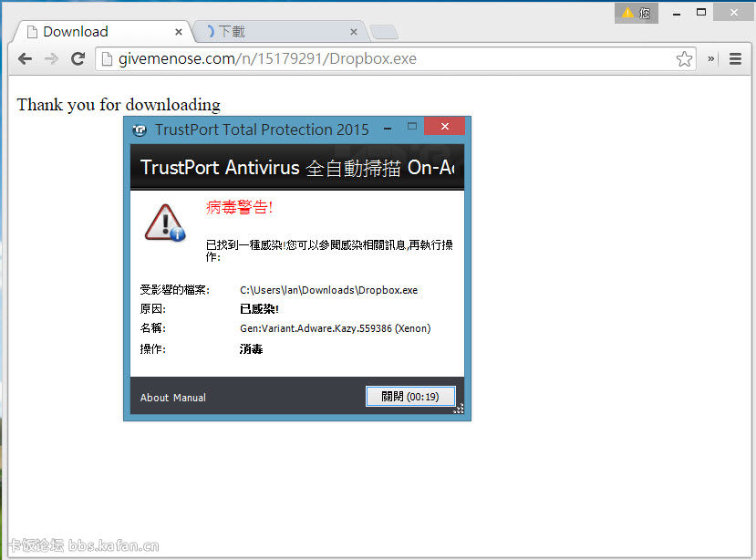The width and height of the screenshot is (756, 560).
Task: Open a new browser tab
Action: (x=384, y=32)
